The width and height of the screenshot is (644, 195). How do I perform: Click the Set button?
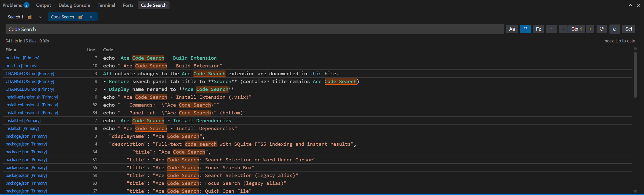629,29
